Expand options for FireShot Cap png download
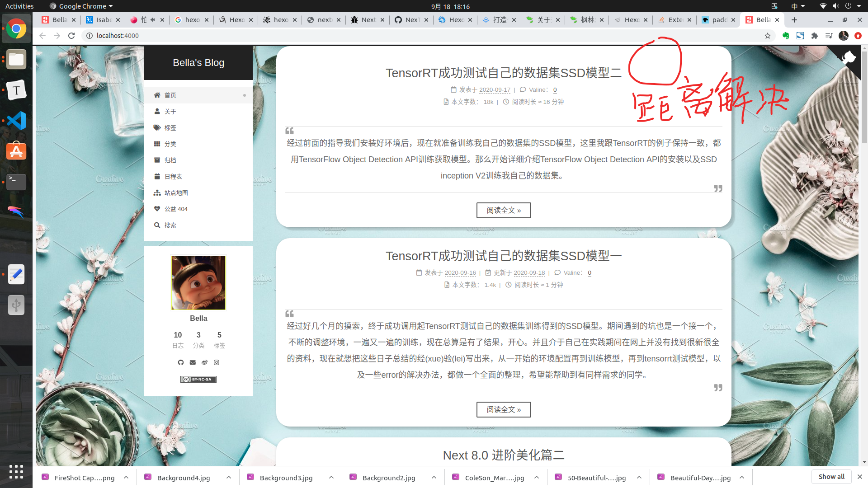Screen dimensions: 868x488 point(126,478)
